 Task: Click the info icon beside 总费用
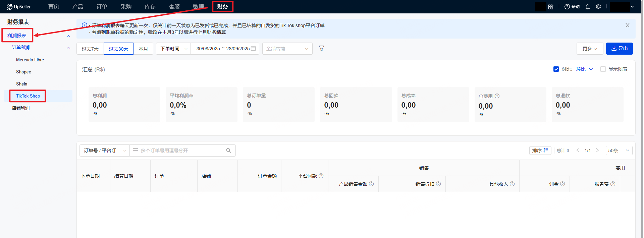click(x=497, y=96)
